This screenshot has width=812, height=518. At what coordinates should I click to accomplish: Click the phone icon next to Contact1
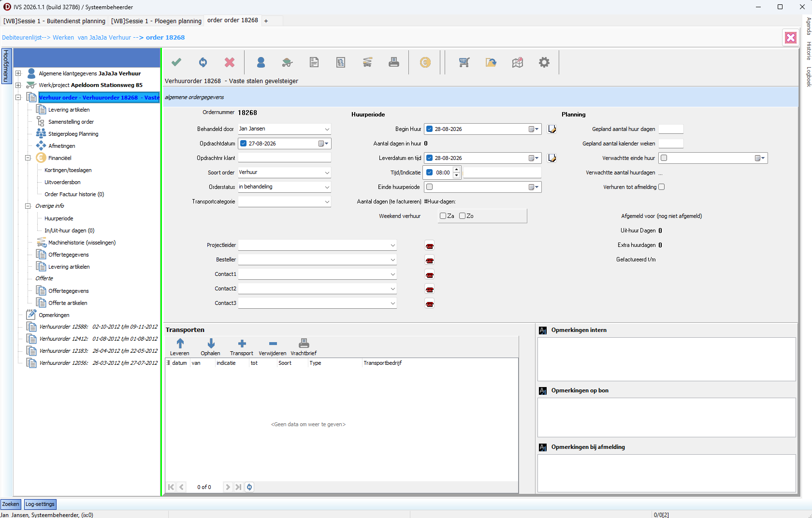click(x=429, y=274)
